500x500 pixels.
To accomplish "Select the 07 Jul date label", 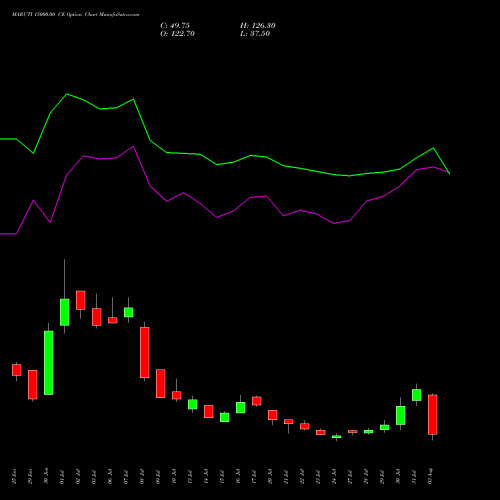I will 126,476.
